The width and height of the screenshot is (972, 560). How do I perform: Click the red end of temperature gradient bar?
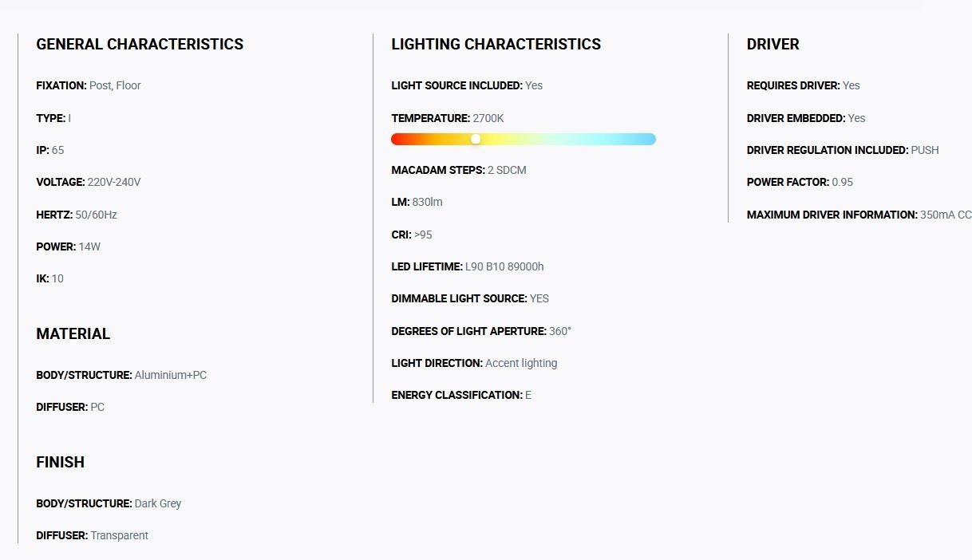pos(398,139)
